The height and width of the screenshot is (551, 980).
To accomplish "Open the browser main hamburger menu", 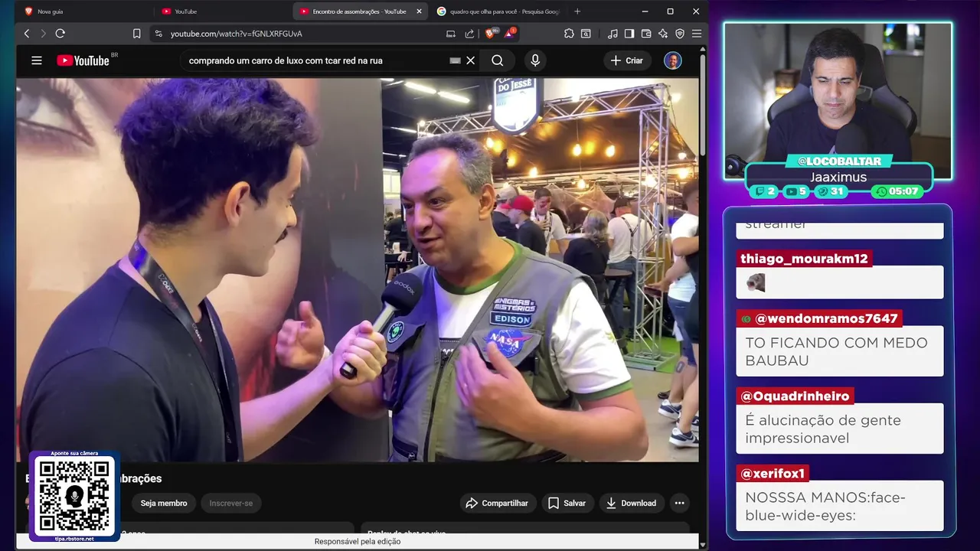I will click(697, 34).
